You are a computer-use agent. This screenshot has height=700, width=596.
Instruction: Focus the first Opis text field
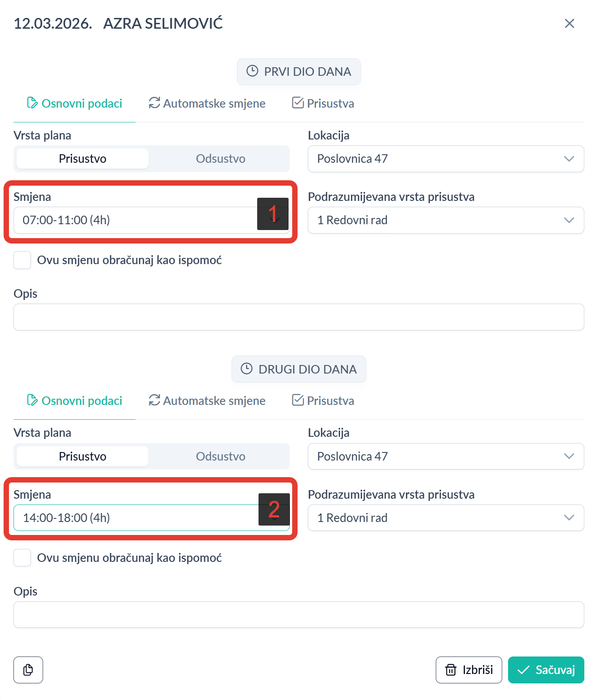tap(298, 317)
